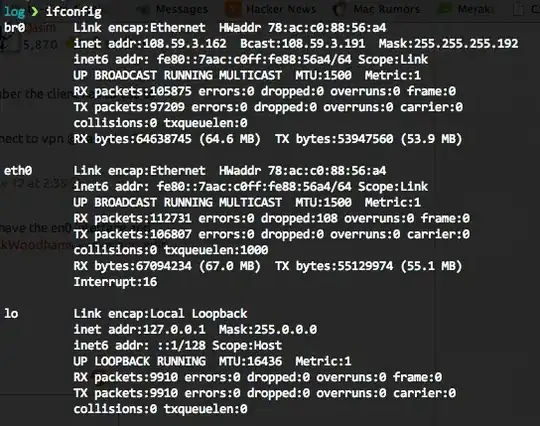Click the loopback MTU:16436 value
The height and width of the screenshot is (426, 540).
click(250, 361)
